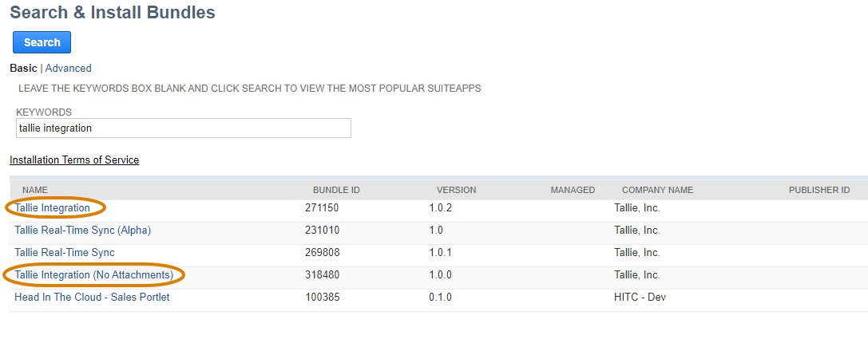
Task: Open Head In The Cloud - Sales Portlet
Action: pyautogui.click(x=92, y=297)
